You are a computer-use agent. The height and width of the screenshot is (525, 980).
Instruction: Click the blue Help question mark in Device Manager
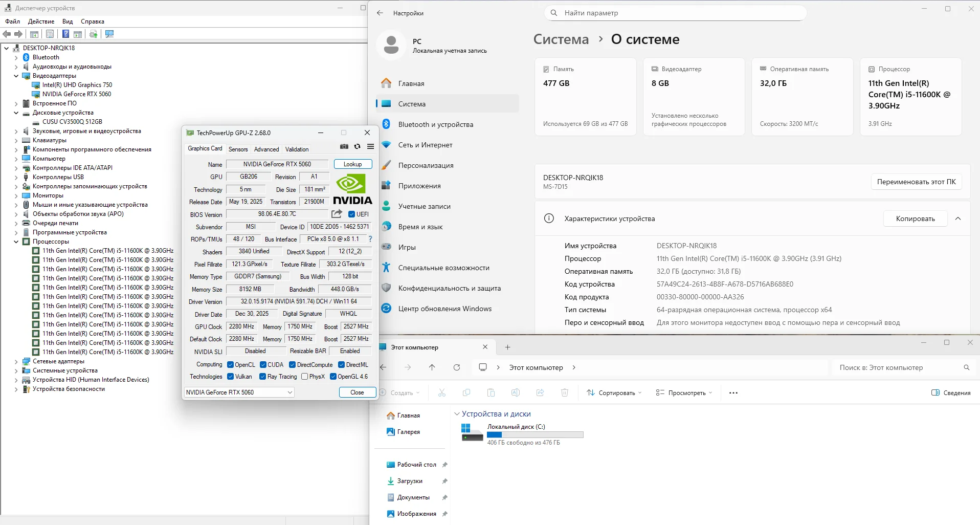tap(65, 34)
